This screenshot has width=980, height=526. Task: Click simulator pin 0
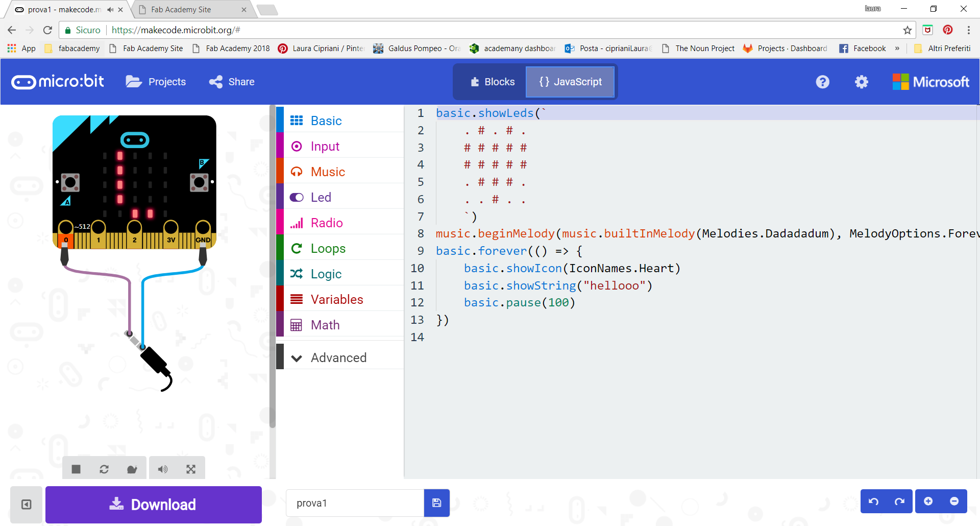66,234
